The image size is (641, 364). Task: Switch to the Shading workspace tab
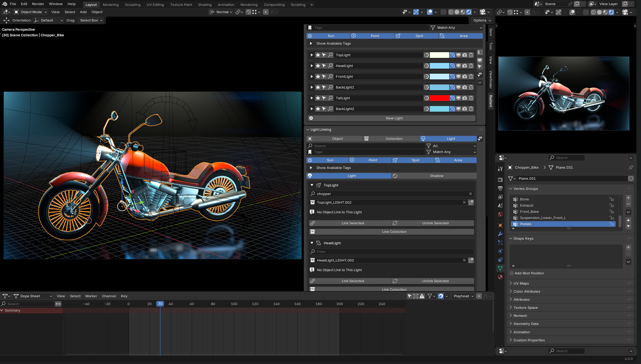click(x=205, y=5)
